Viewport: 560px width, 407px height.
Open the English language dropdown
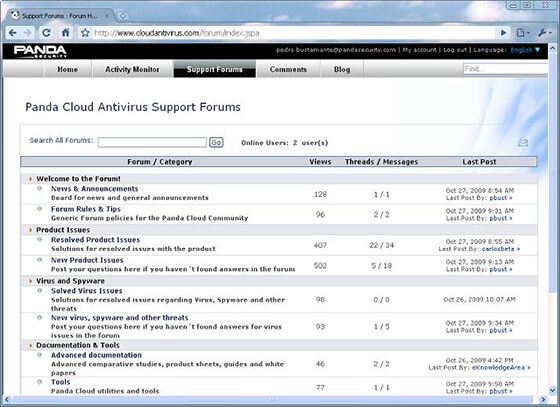[x=525, y=50]
